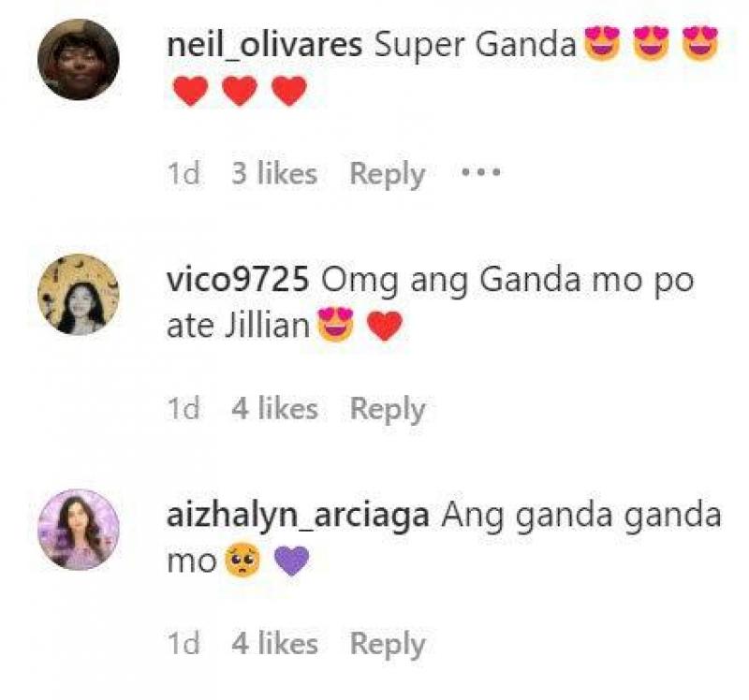Click the vico9725 username

[238, 280]
